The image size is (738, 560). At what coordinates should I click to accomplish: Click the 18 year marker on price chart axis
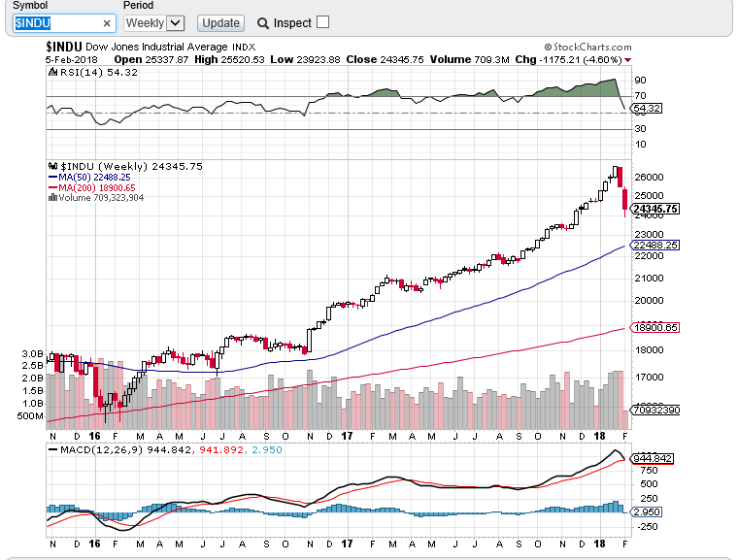(x=599, y=436)
